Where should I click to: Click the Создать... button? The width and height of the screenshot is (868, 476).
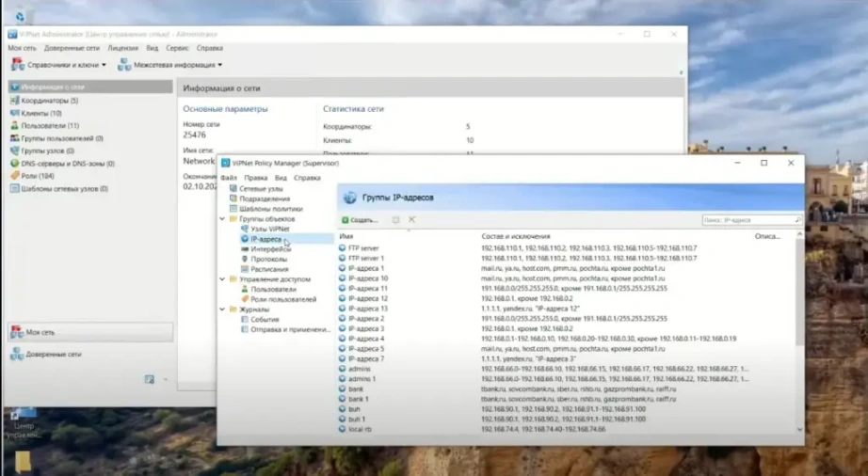360,220
